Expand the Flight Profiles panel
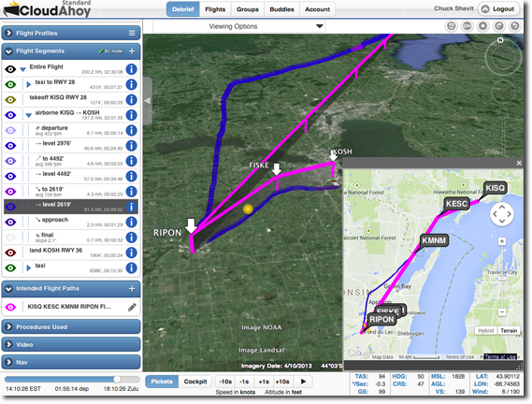The height and width of the screenshot is (404, 532). click(8, 33)
